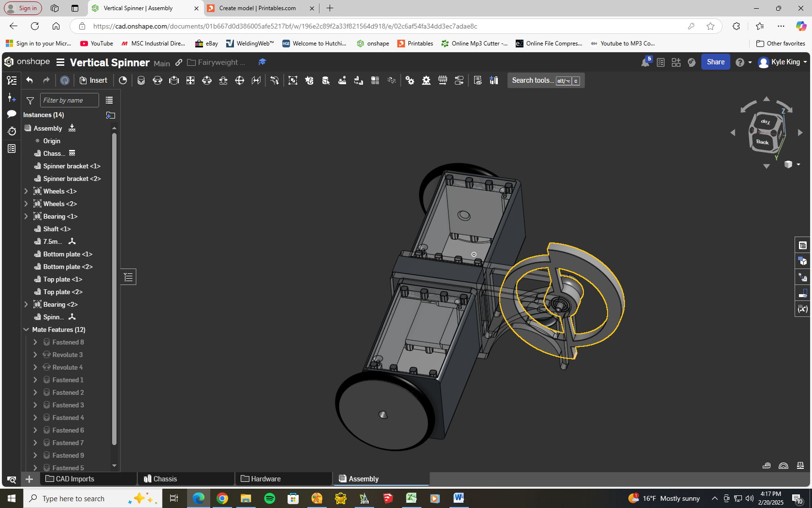
Task: Expand the Fastened 8 mate
Action: (35, 342)
